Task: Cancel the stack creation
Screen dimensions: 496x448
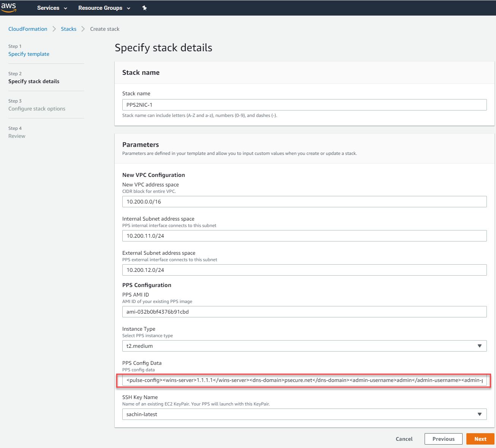Action: pos(404,439)
